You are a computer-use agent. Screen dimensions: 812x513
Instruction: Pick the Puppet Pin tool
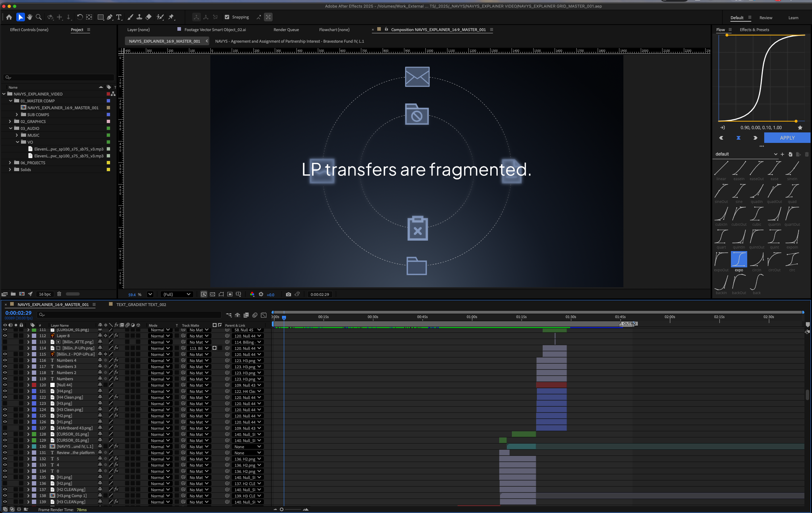[x=171, y=17]
